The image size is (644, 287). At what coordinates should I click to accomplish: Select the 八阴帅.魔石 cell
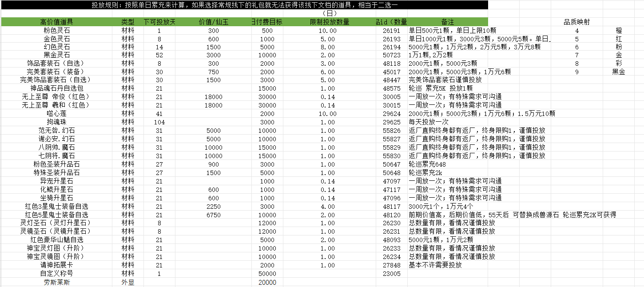(x=56, y=147)
